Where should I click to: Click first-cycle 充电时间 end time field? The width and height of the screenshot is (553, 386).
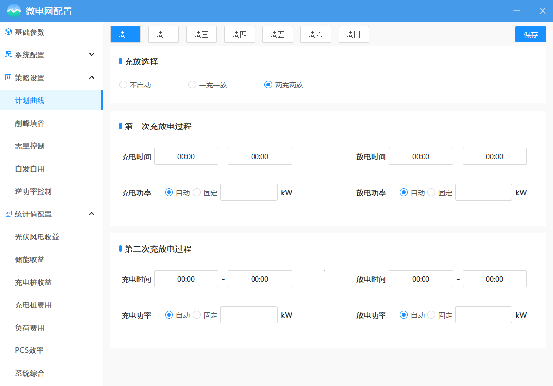pos(260,156)
